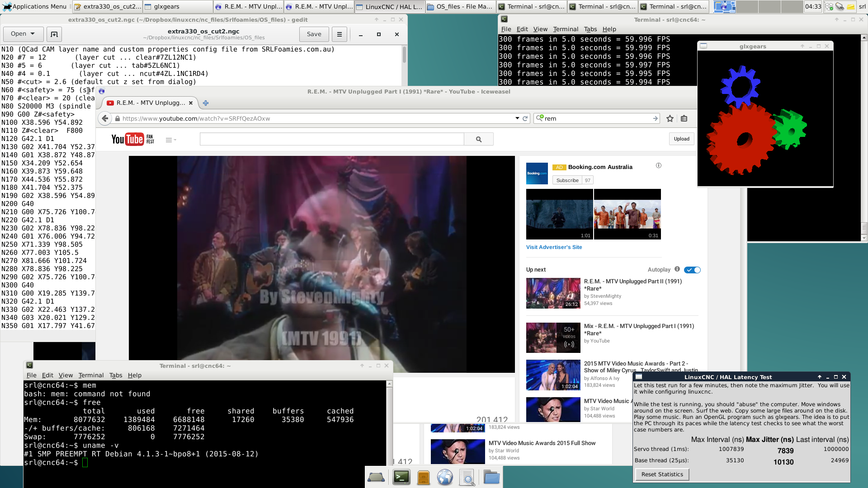Open View menu in top-right terminal
Image resolution: width=868 pixels, height=488 pixels.
[540, 29]
